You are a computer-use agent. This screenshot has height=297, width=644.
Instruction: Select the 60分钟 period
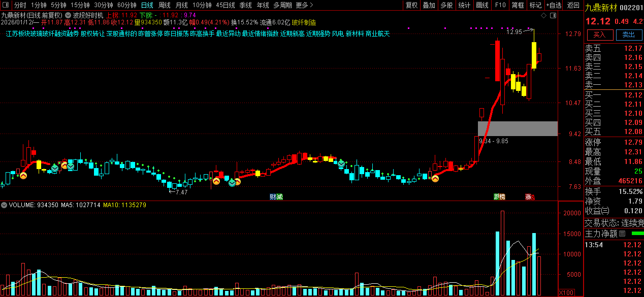coord(127,5)
